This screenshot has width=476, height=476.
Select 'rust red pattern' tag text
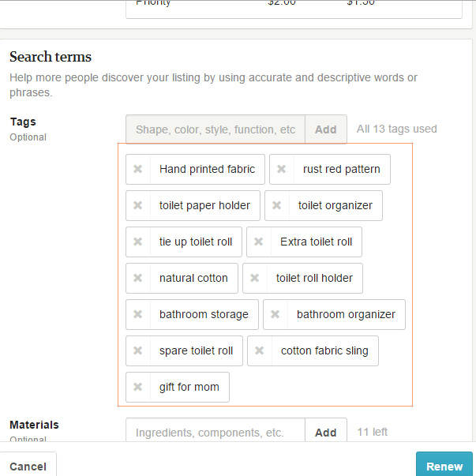coord(342,169)
